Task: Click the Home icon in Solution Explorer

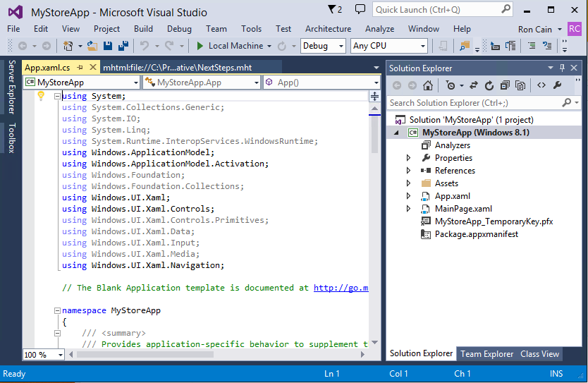Action: click(x=428, y=85)
